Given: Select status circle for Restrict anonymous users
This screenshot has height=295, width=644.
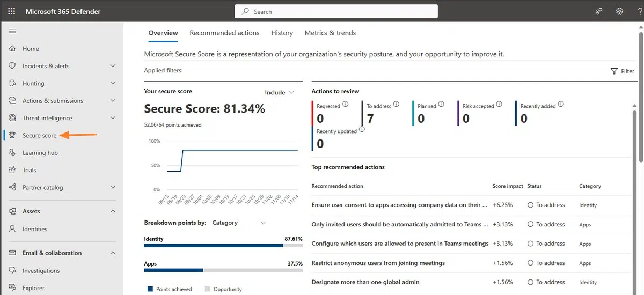Looking at the screenshot, I should point(530,263).
